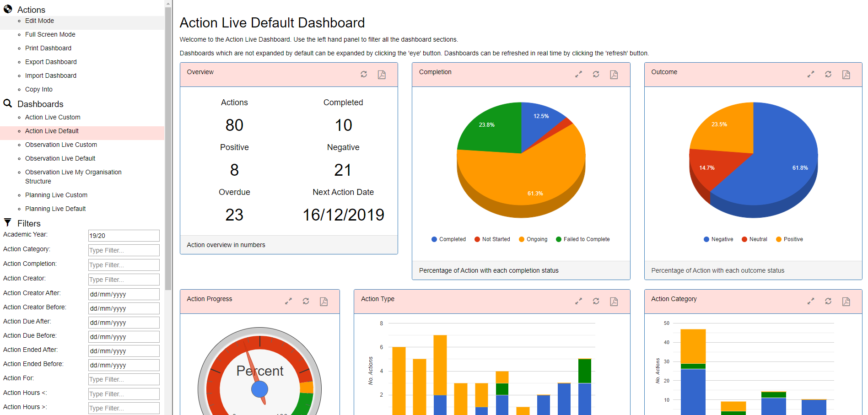Export Action Progress to PDF
This screenshot has height=415, width=868.
click(323, 302)
